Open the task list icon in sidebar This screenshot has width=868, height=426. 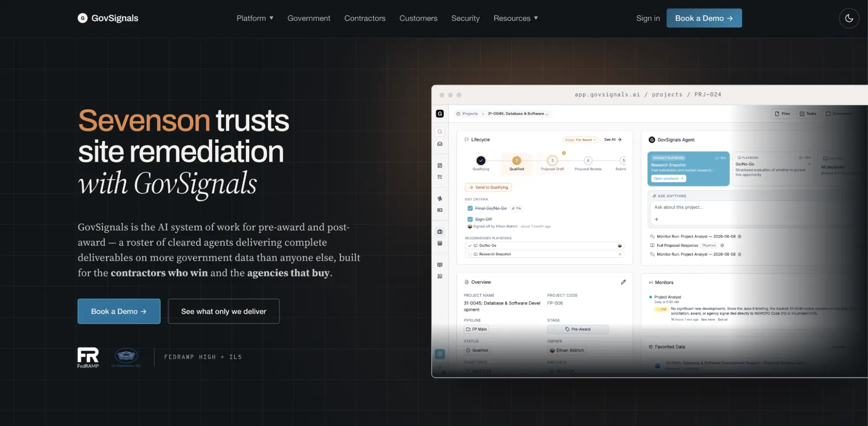[x=440, y=177]
